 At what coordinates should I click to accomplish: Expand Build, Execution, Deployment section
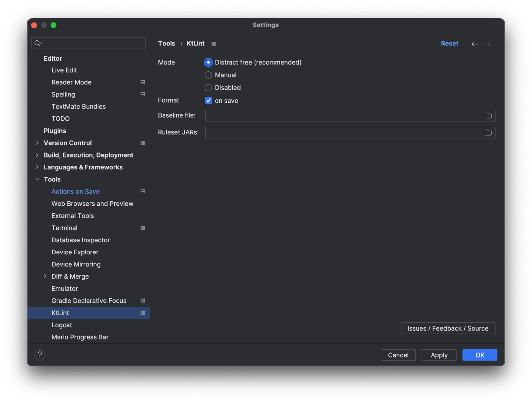click(x=37, y=155)
